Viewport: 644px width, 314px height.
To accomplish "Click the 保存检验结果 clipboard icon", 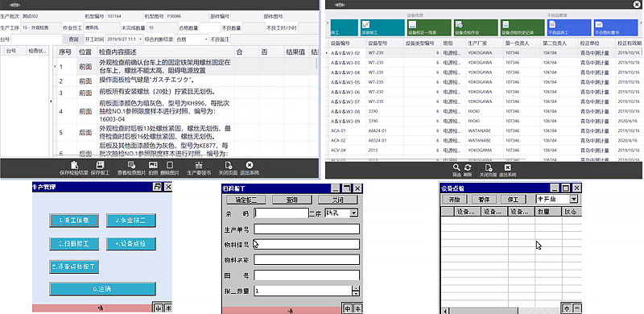I will [x=74, y=165].
